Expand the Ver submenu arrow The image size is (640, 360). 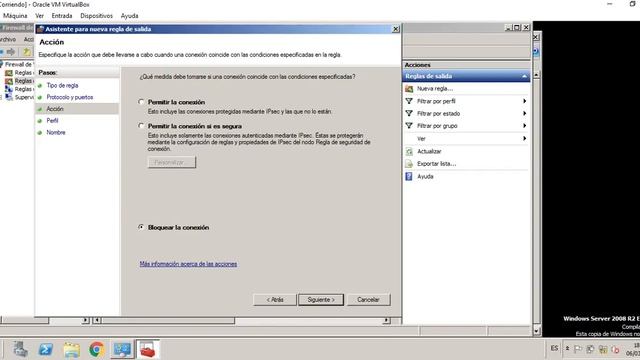coord(524,139)
